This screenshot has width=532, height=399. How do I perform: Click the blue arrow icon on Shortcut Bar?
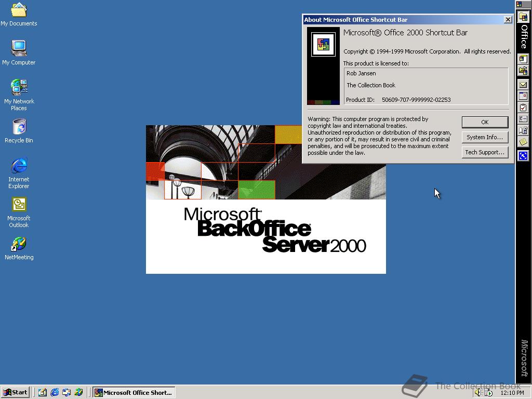click(523, 156)
